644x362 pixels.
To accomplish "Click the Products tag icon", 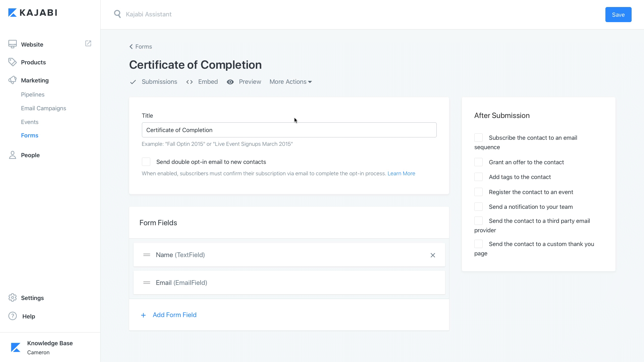I will point(12,62).
